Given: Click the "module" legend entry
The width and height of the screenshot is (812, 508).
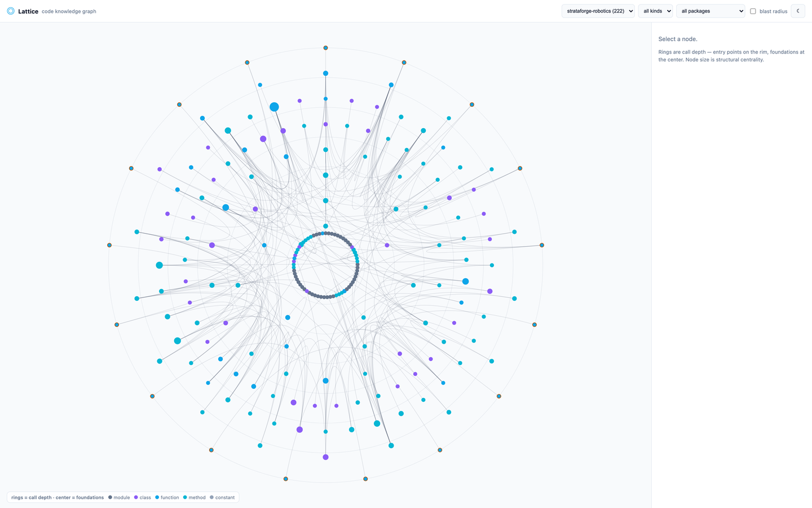Looking at the screenshot, I should (x=119, y=497).
